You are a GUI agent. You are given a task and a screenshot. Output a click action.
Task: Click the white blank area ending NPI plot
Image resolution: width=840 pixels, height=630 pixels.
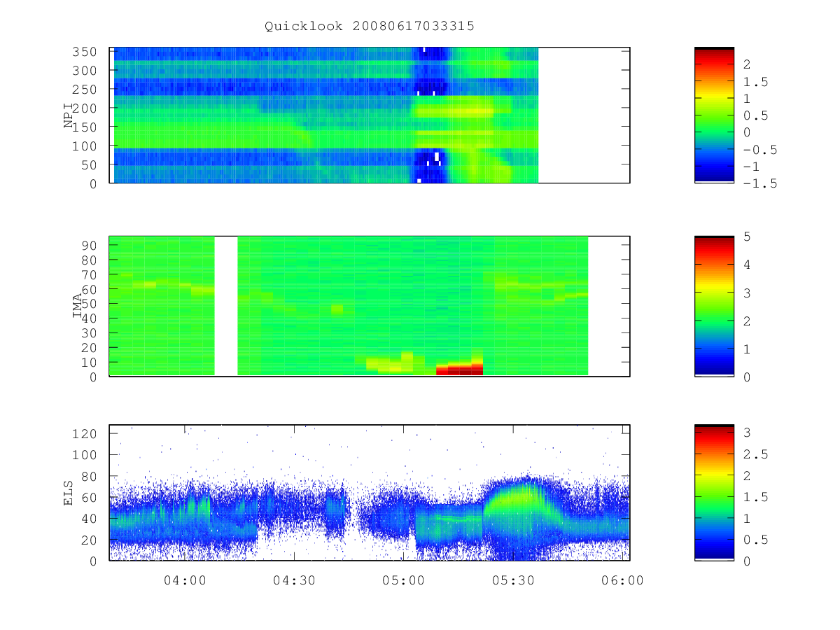(x=584, y=115)
